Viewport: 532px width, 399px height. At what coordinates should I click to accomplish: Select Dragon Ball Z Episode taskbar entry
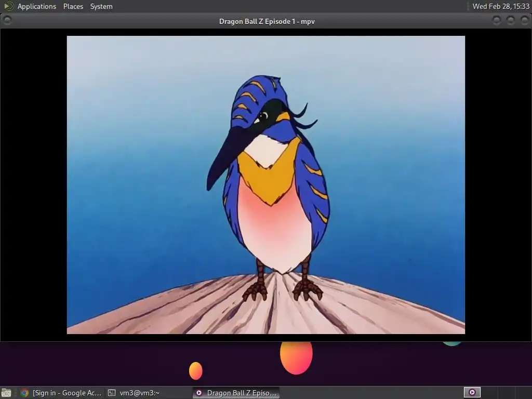tap(236, 393)
